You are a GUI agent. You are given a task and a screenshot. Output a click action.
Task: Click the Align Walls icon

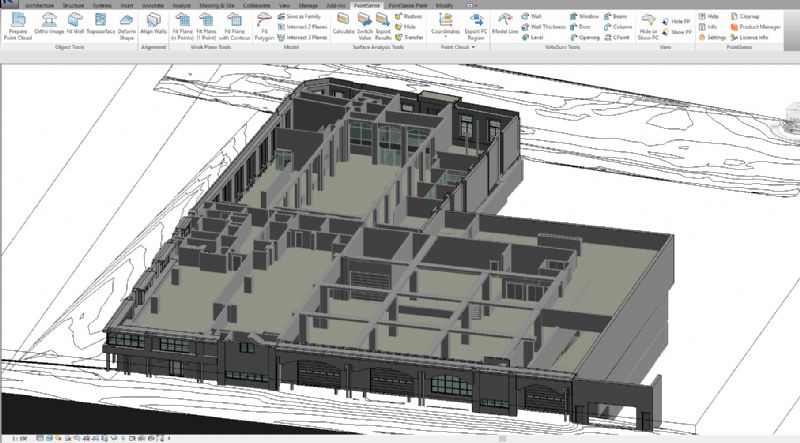pos(154,26)
